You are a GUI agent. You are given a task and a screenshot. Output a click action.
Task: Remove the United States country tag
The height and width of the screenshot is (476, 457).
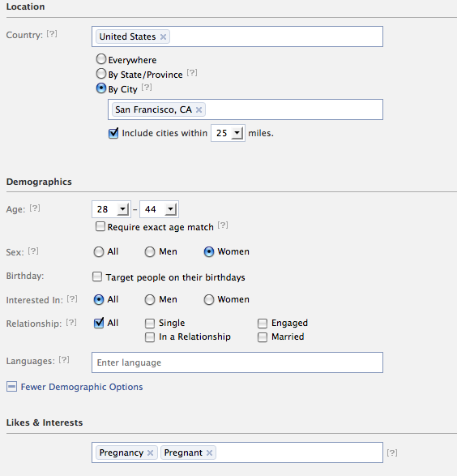[163, 37]
